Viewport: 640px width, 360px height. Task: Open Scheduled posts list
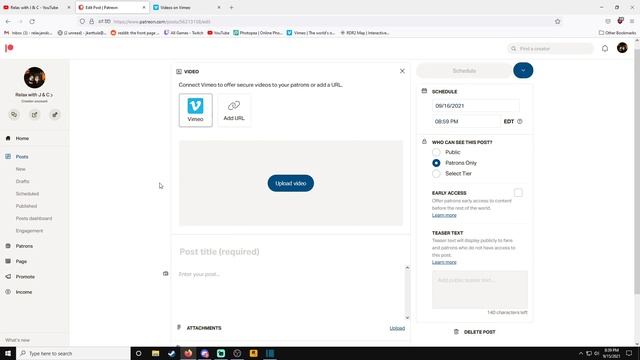click(x=27, y=194)
